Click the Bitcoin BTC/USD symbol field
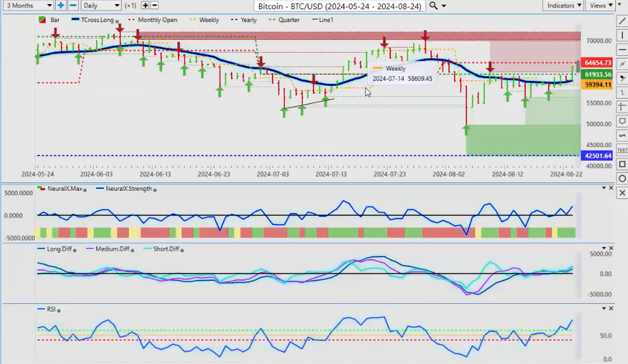628x364 pixels. point(340,6)
